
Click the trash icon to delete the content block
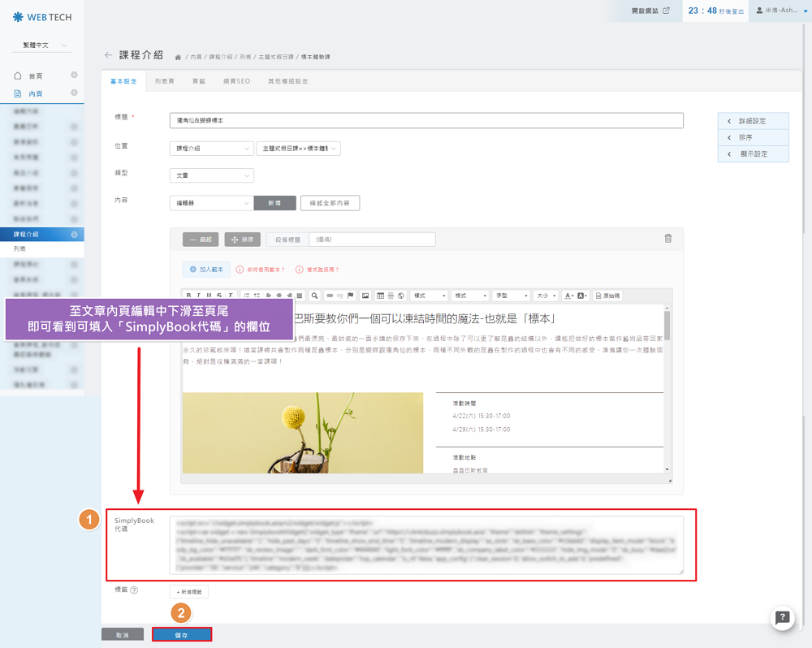pyautogui.click(x=668, y=239)
